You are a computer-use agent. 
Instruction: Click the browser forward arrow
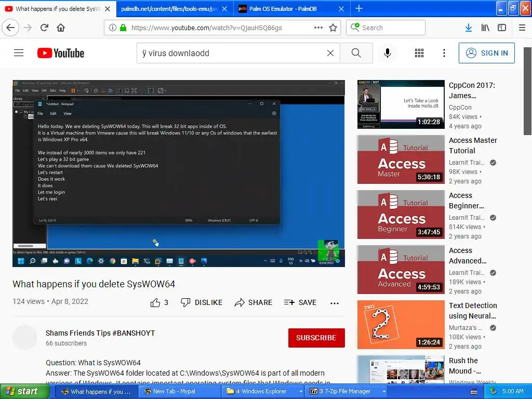point(28,28)
